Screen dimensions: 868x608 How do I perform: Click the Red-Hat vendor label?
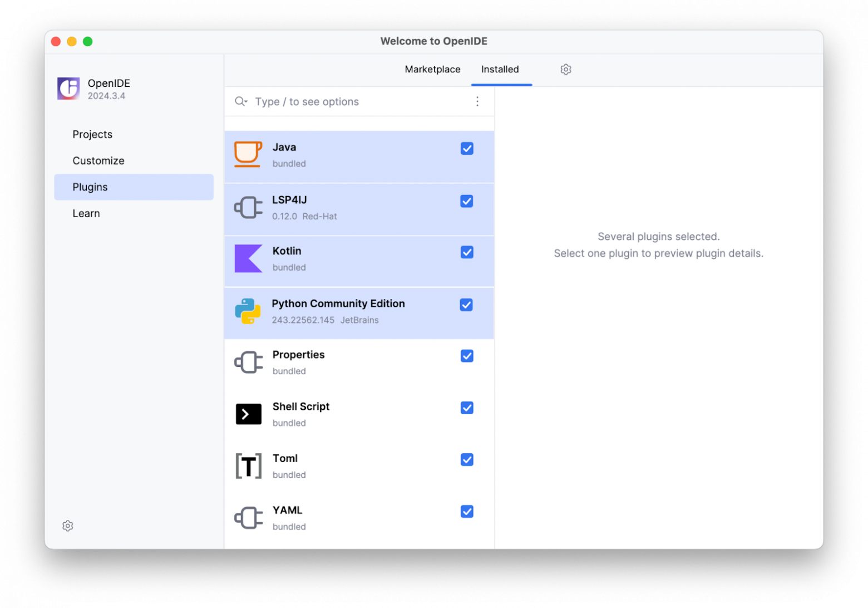pos(320,217)
